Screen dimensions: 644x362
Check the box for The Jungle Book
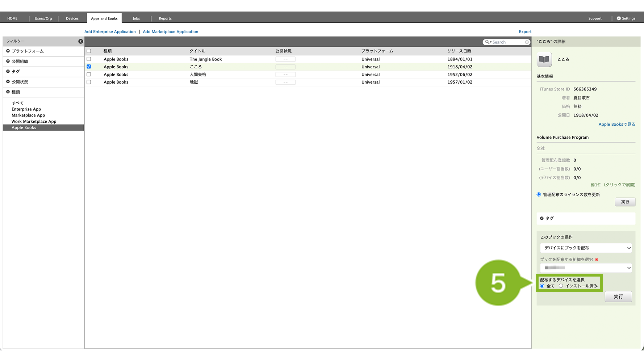tap(89, 59)
